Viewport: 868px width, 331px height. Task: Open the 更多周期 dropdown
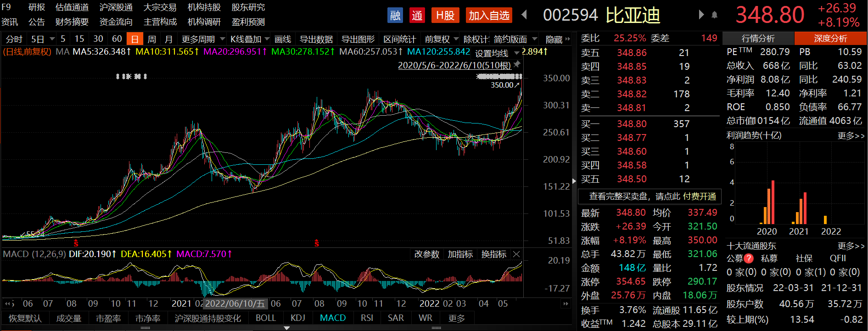203,39
